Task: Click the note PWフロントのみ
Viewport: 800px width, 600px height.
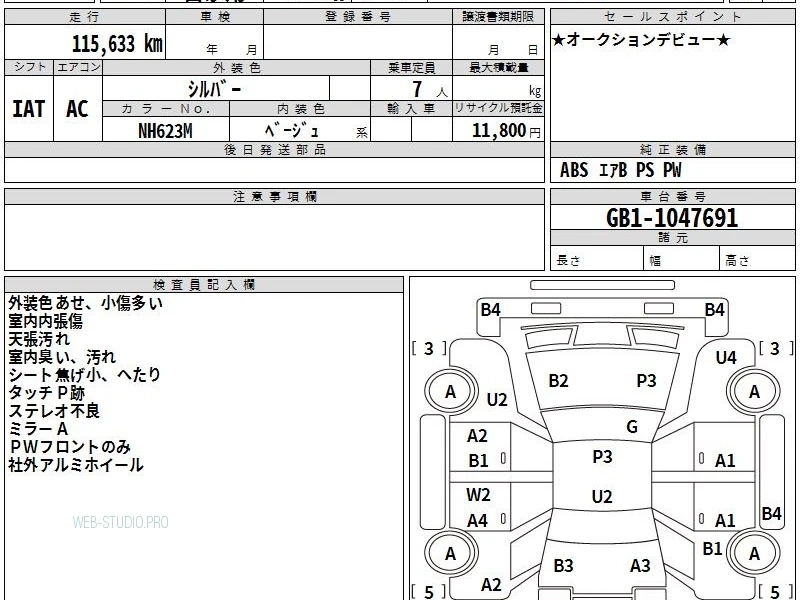Action: [x=70, y=446]
